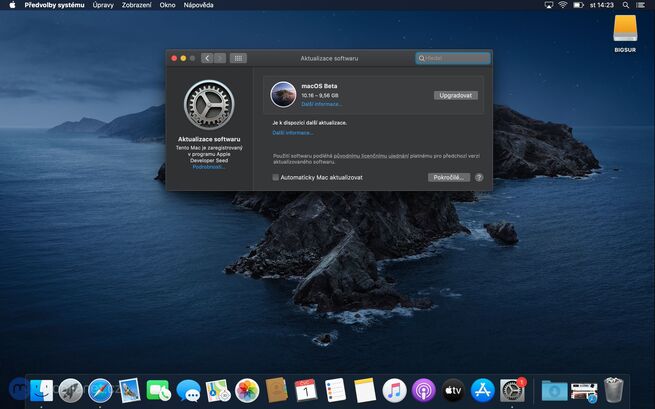Screen dimensions: 655x409
Task: Click the window title Aktualizace softwaru
Action: pyautogui.click(x=329, y=58)
